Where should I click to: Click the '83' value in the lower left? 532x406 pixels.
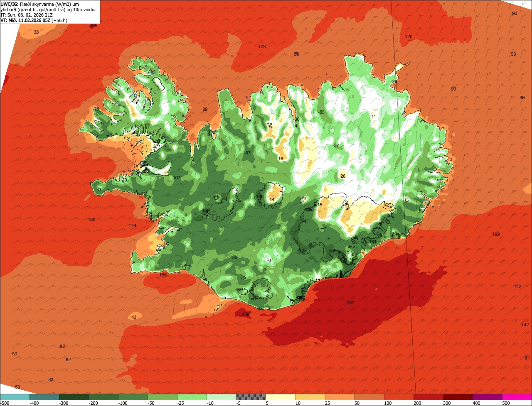[x=51, y=379]
